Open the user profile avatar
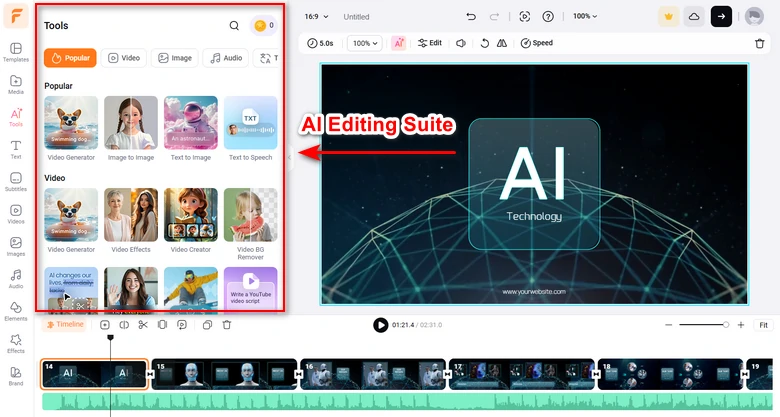 pos(754,16)
